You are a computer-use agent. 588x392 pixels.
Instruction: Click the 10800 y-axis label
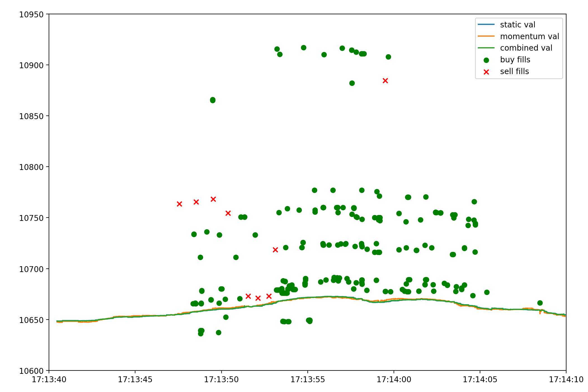pos(31,167)
